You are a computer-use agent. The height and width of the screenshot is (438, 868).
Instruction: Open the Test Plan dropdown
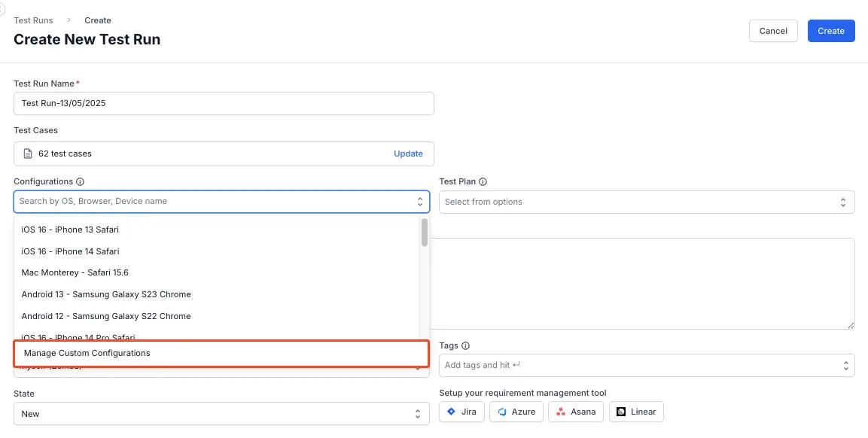[647, 202]
